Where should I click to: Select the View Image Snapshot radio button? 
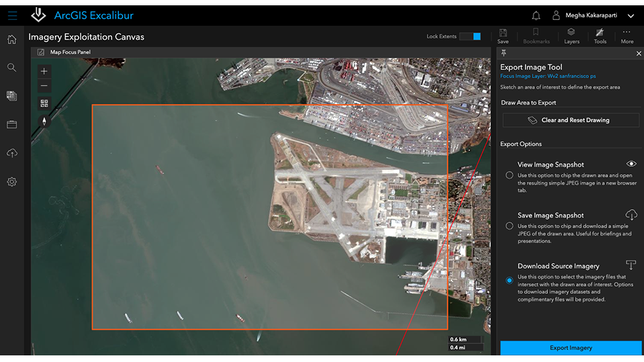(509, 175)
